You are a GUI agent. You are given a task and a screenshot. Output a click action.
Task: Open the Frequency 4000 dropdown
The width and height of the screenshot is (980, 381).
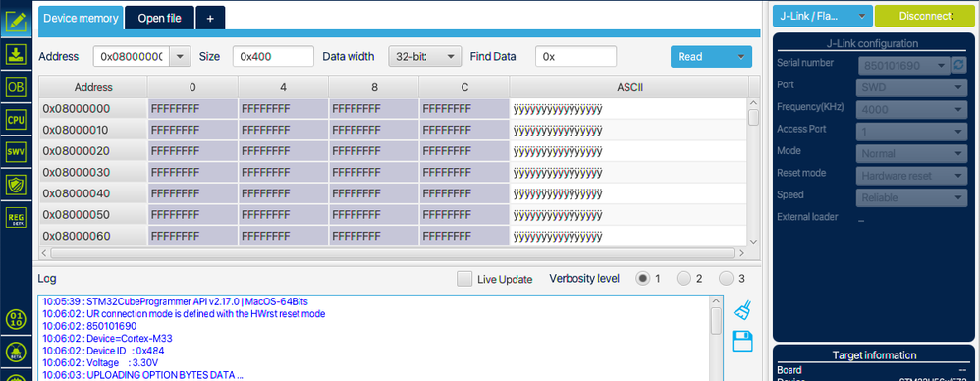[x=911, y=109]
